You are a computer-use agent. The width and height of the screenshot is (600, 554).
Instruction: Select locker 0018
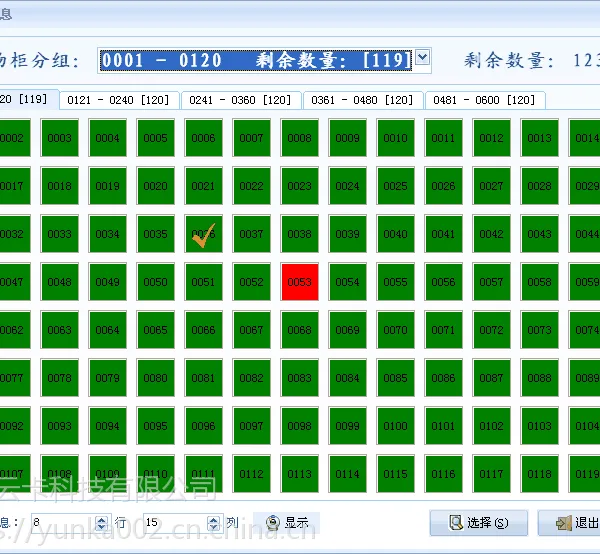(x=60, y=186)
